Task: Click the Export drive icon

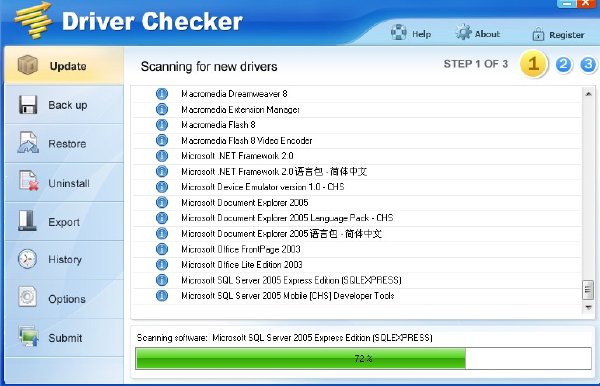Action: 27,220
